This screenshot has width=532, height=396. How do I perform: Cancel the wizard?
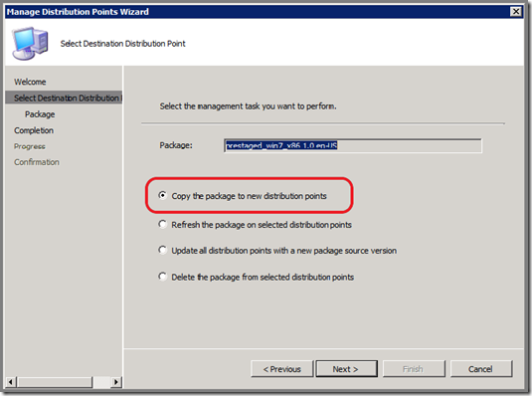[480, 369]
